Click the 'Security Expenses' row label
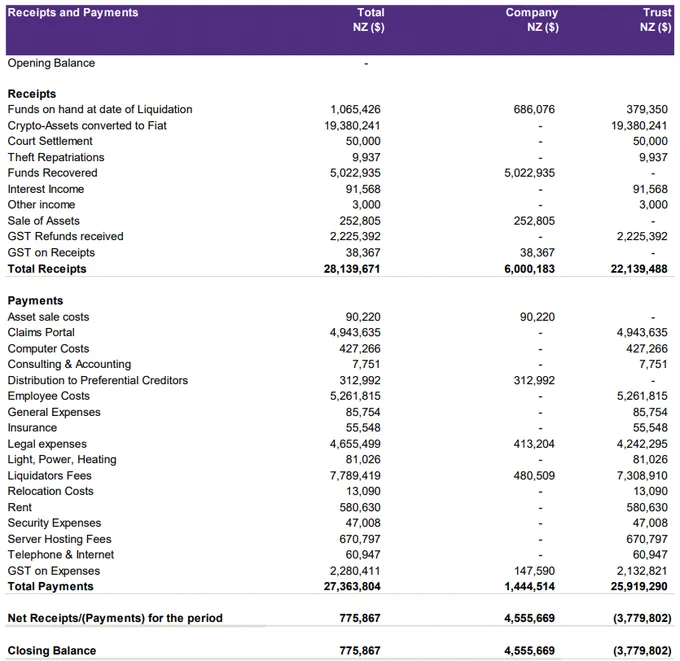Image resolution: width=680 pixels, height=661 pixels. click(54, 523)
